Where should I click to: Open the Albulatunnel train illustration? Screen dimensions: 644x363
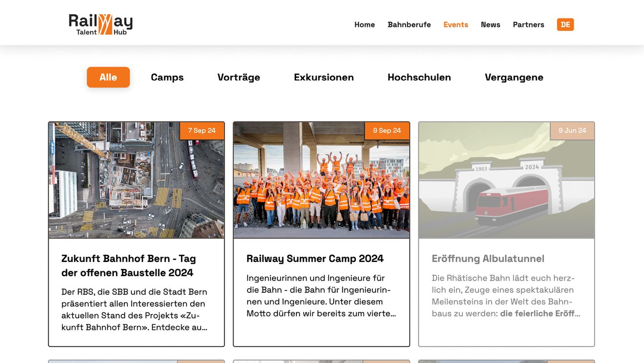507,180
